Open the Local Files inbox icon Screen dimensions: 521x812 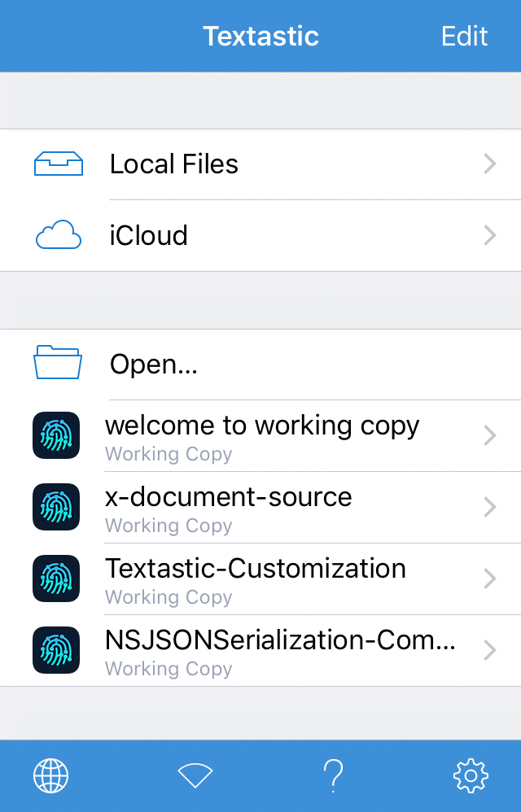[x=59, y=164]
